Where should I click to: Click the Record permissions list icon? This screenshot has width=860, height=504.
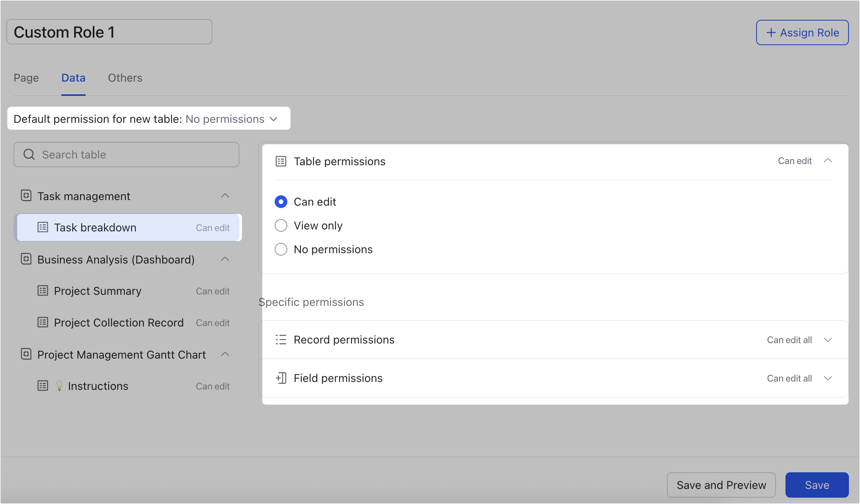pyautogui.click(x=281, y=340)
